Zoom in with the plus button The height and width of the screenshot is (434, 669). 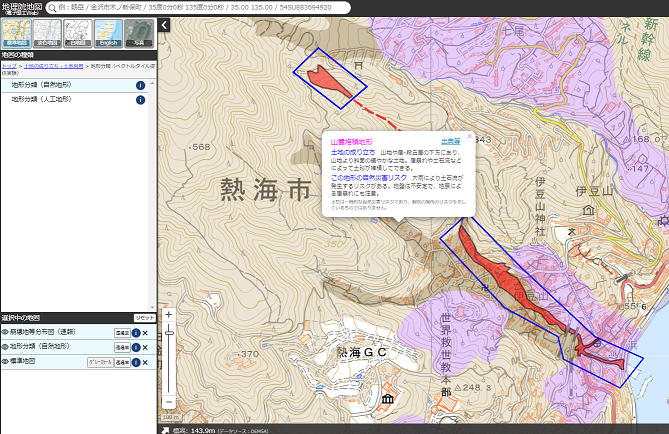(169, 314)
